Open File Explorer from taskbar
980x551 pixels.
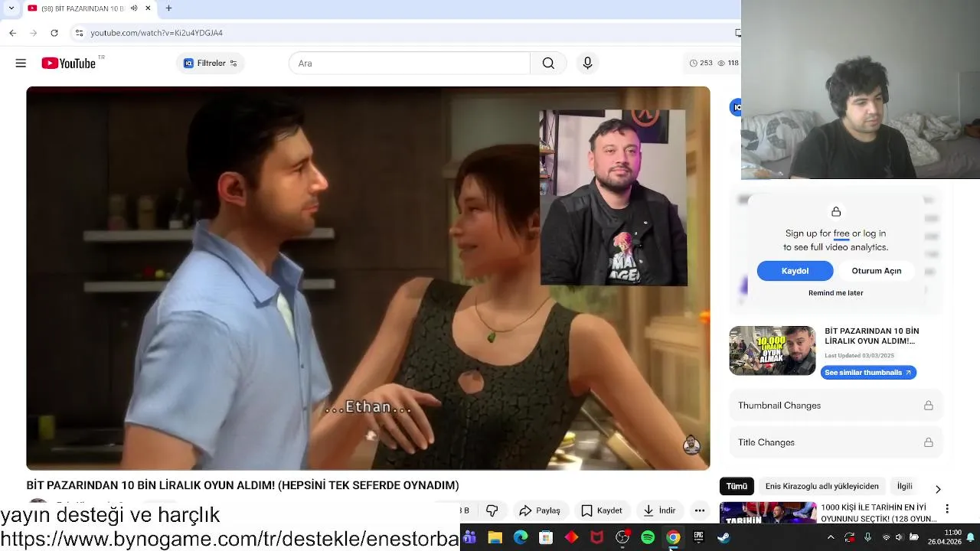495,538
